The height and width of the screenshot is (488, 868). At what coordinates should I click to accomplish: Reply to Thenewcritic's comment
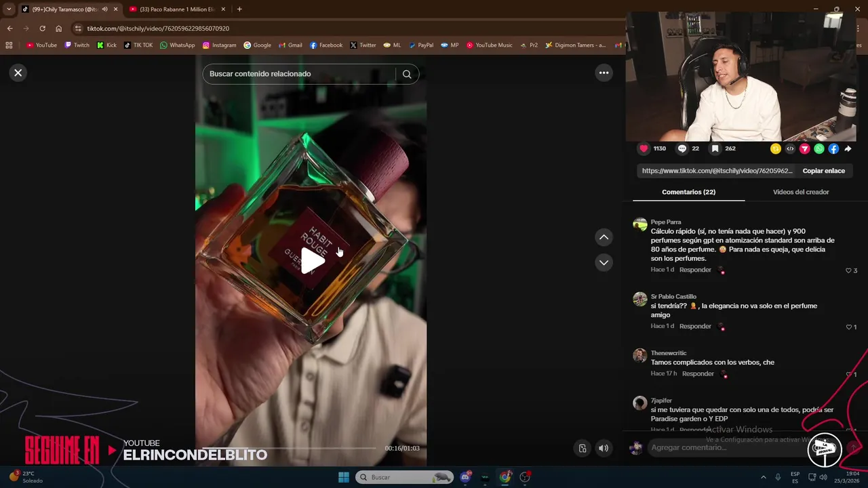[698, 373]
